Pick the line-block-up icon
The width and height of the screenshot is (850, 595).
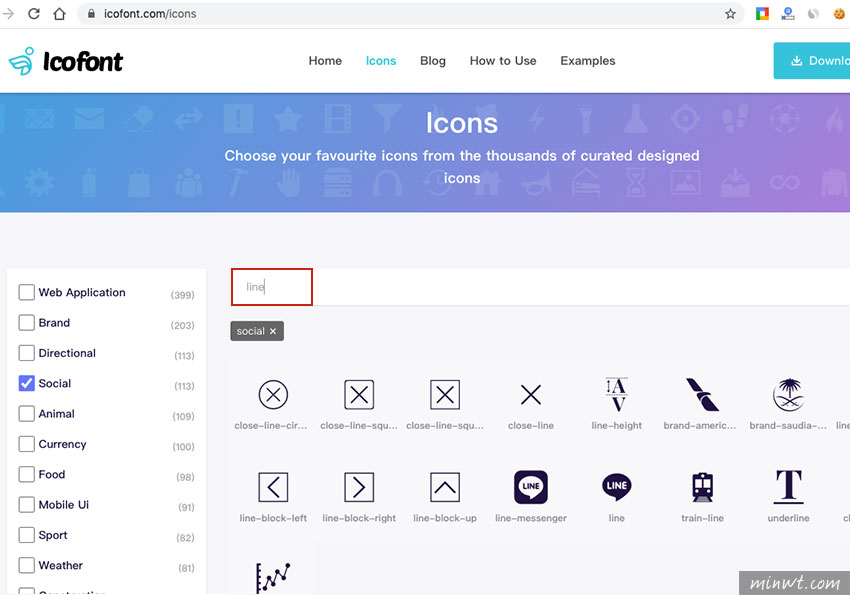coord(445,487)
